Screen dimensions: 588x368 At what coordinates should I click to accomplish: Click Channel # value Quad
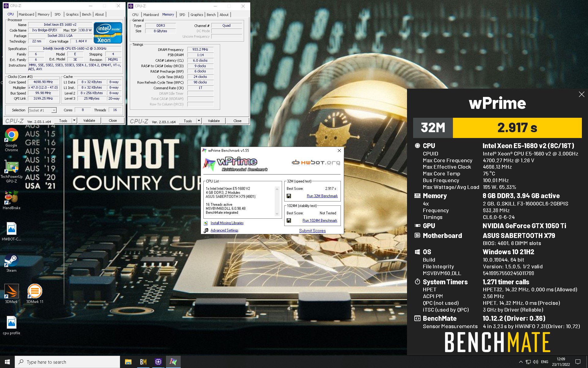click(x=227, y=25)
